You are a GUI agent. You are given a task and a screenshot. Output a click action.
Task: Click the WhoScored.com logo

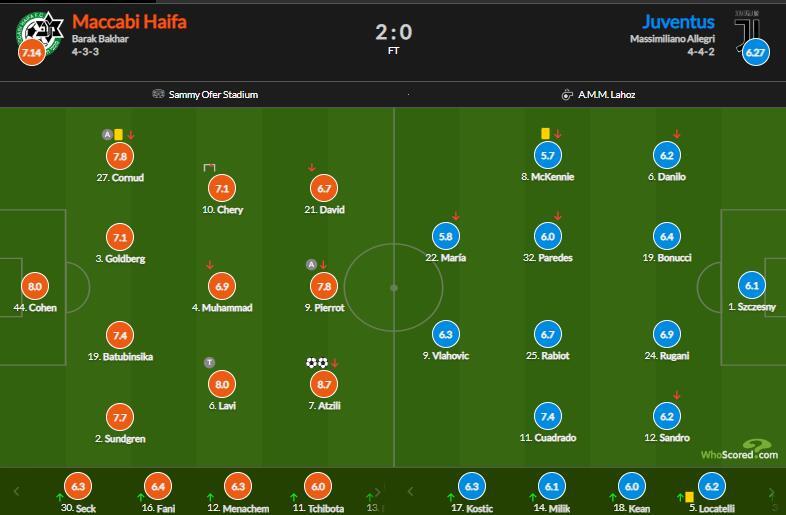click(740, 451)
